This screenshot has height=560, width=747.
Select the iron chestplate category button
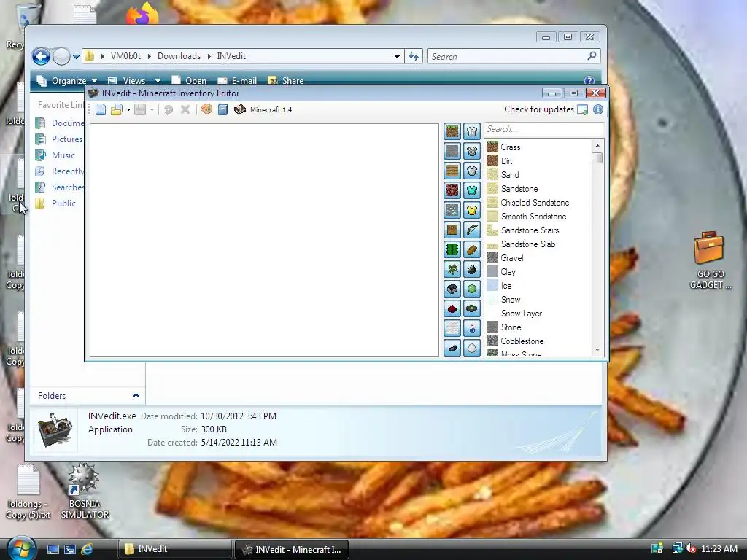pyautogui.click(x=472, y=171)
